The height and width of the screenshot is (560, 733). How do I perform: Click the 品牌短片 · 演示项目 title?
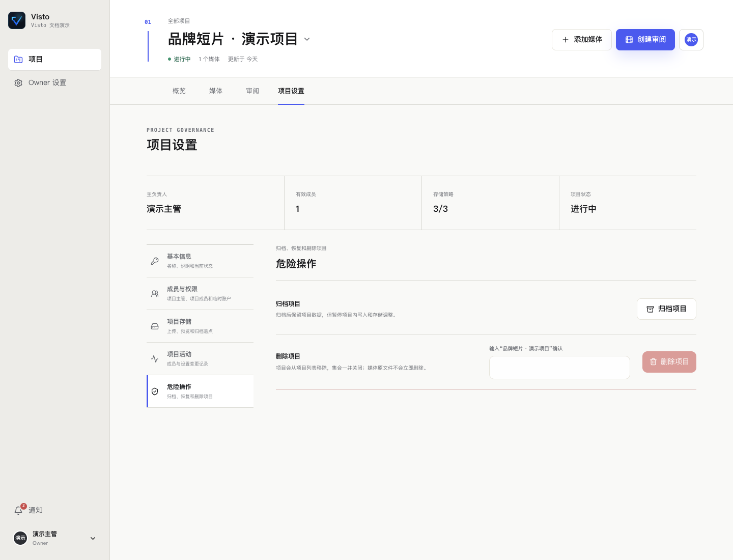(233, 39)
